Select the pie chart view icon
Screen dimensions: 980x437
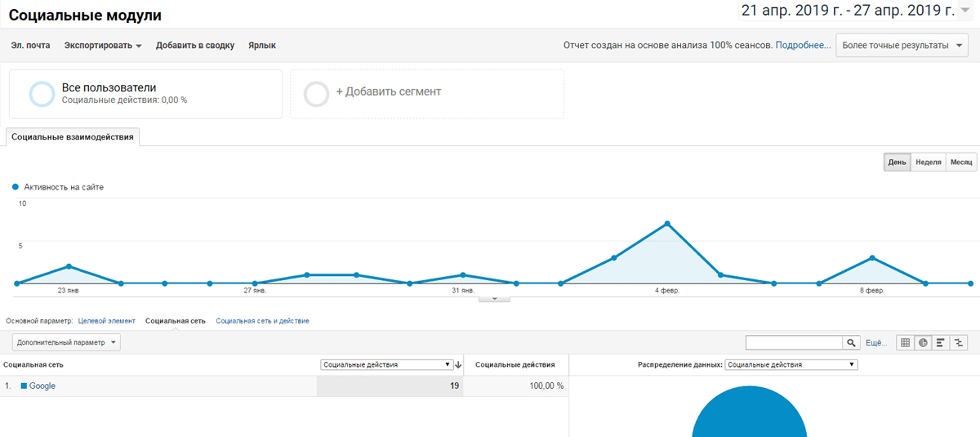tap(923, 343)
